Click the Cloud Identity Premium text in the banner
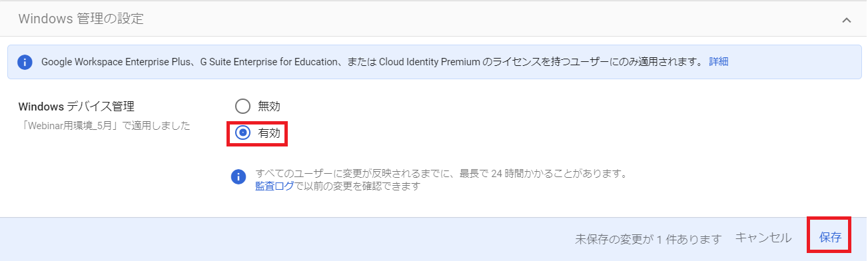Screen dimensions: 868x261 pos(429,61)
